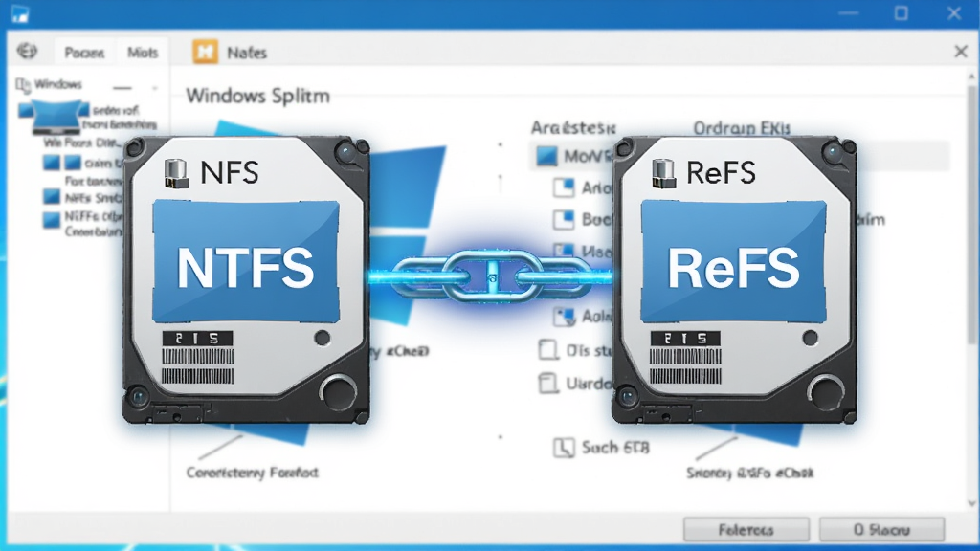The height and width of the screenshot is (551, 980).
Task: Click the 'Conoricterry Forafoot' caption
Action: click(x=253, y=473)
